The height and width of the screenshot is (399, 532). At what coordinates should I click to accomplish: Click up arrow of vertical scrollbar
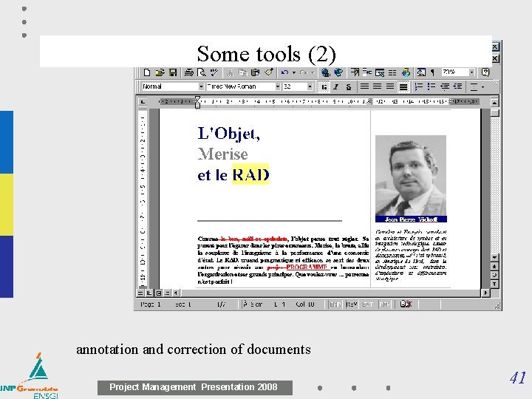coord(494,102)
